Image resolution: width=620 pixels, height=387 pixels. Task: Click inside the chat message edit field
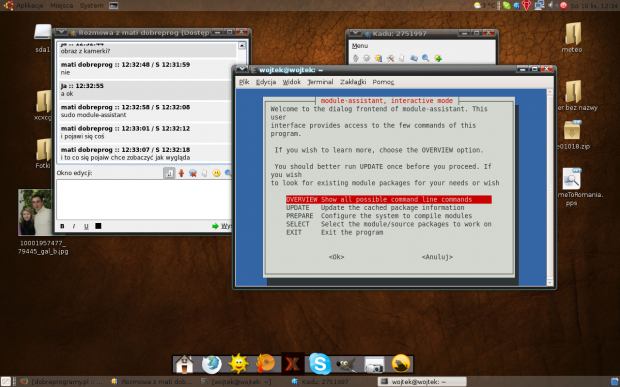144,200
